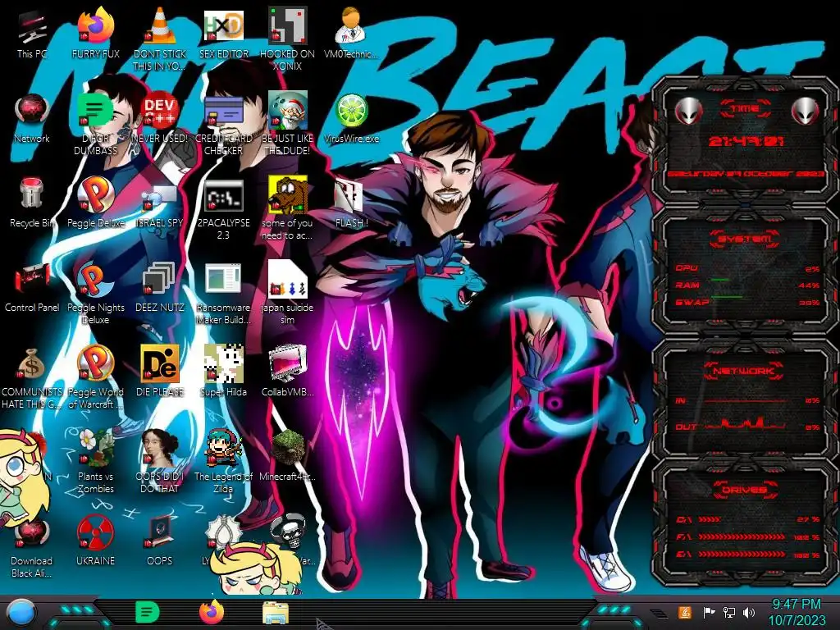Image resolution: width=840 pixels, height=630 pixels.
Task: Launch the Super Hilda shortcut
Action: (224, 372)
